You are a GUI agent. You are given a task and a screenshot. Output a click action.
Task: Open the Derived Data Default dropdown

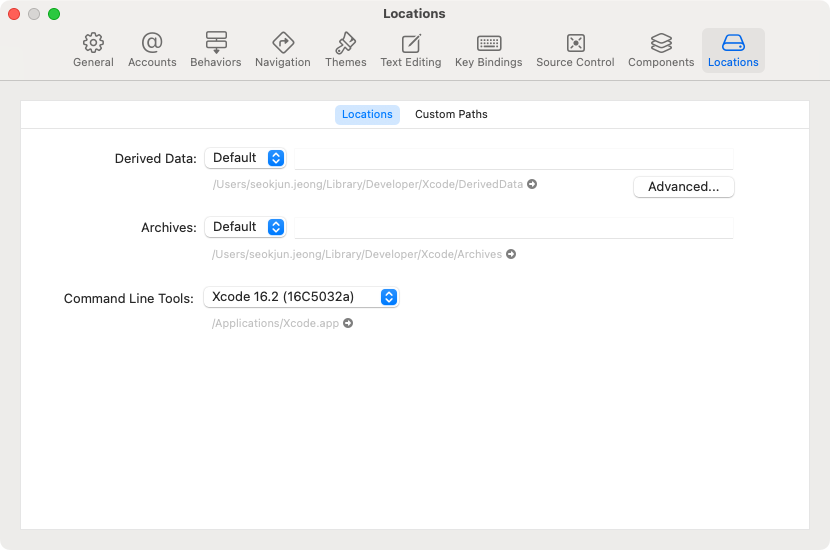click(246, 158)
